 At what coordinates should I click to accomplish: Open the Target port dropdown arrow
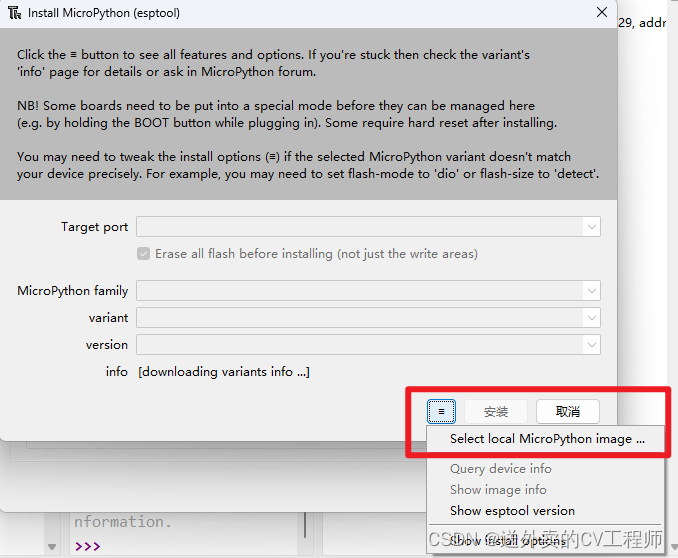coord(592,227)
